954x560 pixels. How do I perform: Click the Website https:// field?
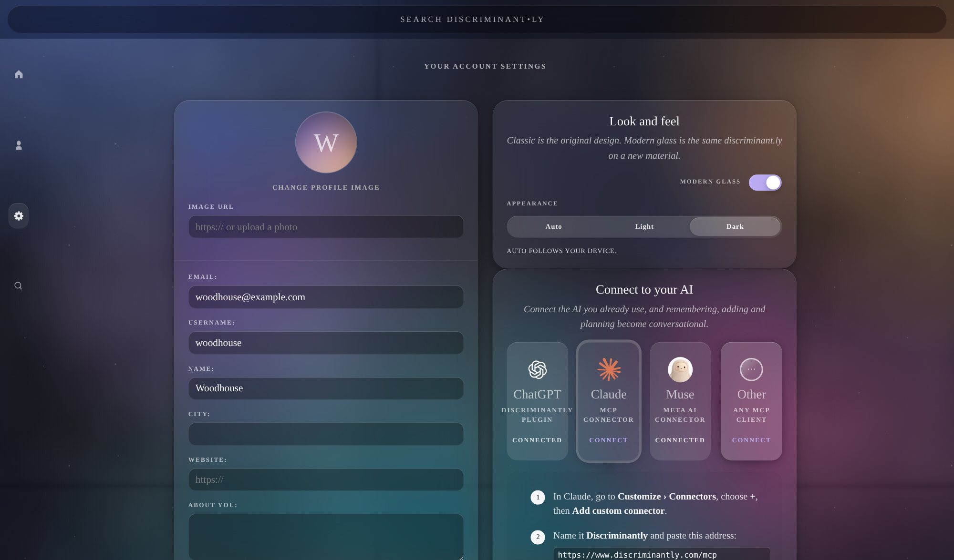326,479
